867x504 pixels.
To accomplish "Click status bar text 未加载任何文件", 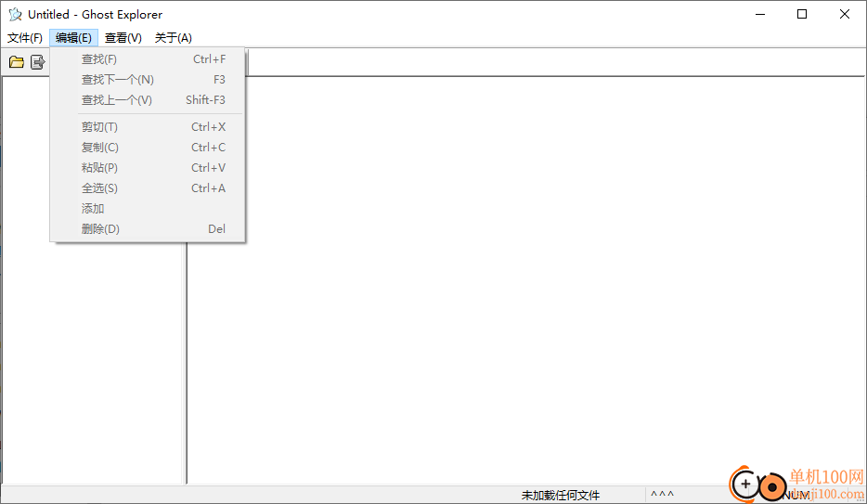I will [x=560, y=495].
